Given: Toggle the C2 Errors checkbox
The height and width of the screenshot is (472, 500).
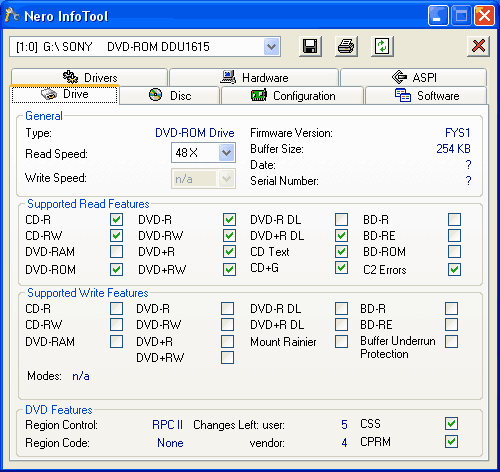Looking at the screenshot, I should point(455,269).
